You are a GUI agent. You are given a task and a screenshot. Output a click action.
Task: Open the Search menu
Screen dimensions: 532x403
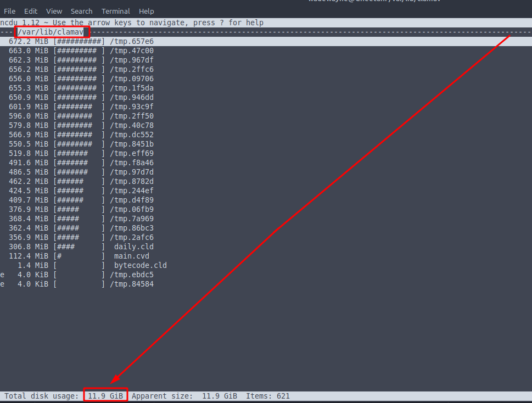pyautogui.click(x=81, y=11)
